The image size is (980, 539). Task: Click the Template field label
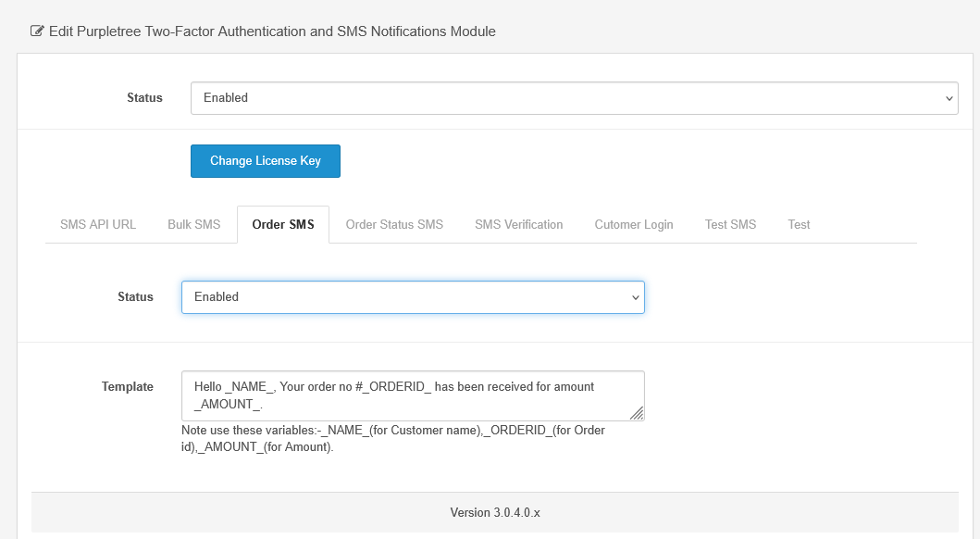(x=128, y=387)
